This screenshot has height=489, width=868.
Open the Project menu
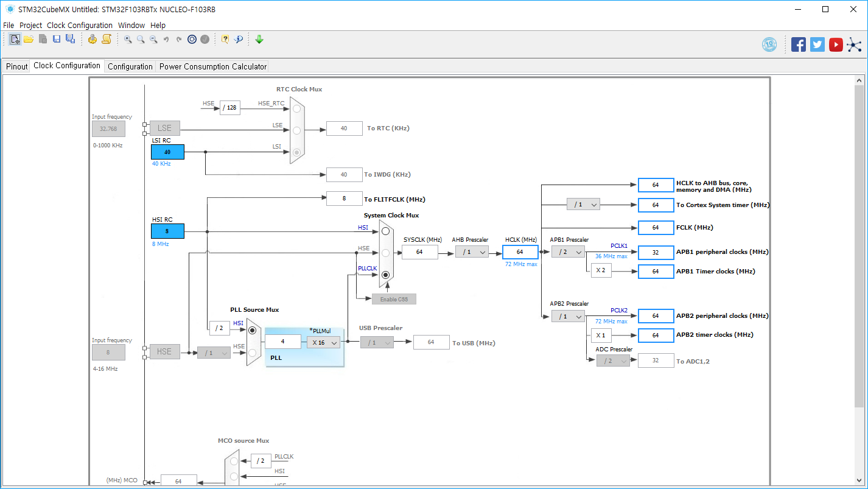tap(30, 26)
